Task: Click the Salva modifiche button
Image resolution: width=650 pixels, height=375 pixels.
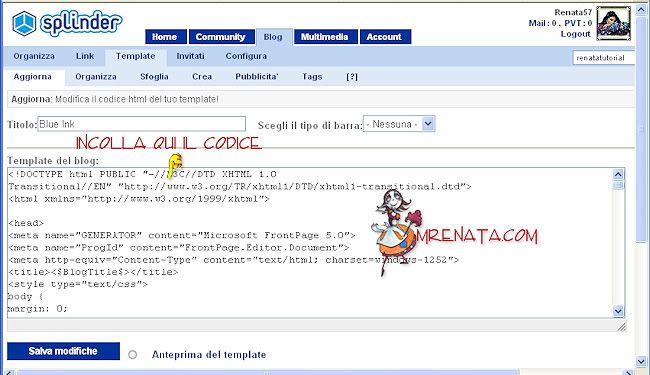Action: [63, 351]
